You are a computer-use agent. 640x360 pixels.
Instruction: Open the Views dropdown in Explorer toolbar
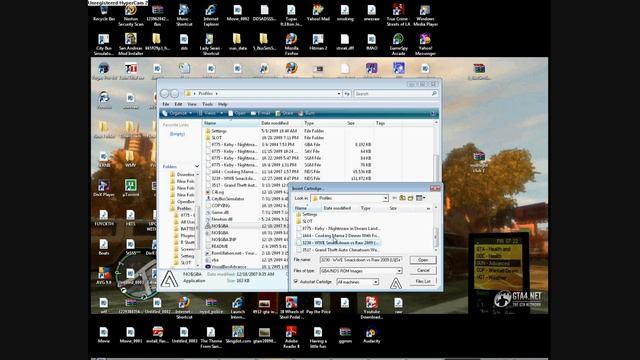pos(211,113)
